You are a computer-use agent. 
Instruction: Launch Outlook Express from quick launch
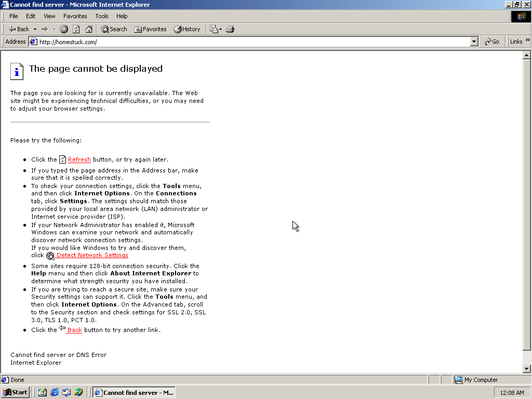(66, 393)
